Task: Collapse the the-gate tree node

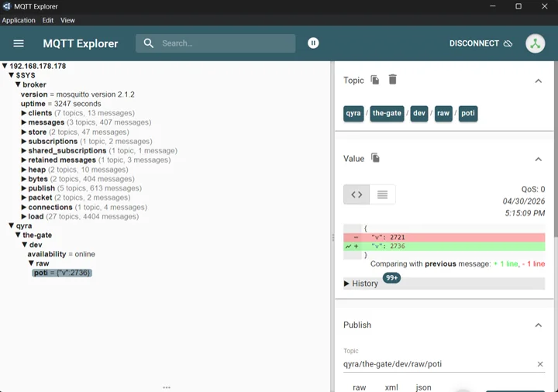Action: (x=18, y=236)
